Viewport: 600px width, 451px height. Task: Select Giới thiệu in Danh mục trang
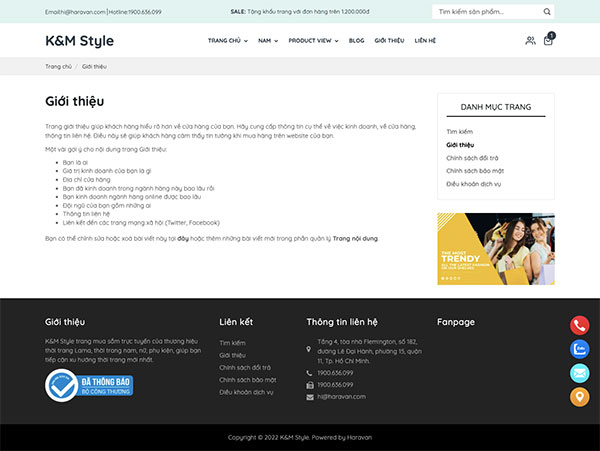coord(460,145)
